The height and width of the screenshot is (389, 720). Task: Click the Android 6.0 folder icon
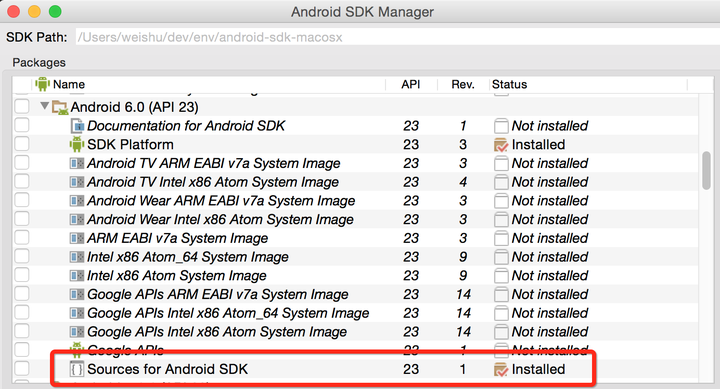pyautogui.click(x=60, y=107)
